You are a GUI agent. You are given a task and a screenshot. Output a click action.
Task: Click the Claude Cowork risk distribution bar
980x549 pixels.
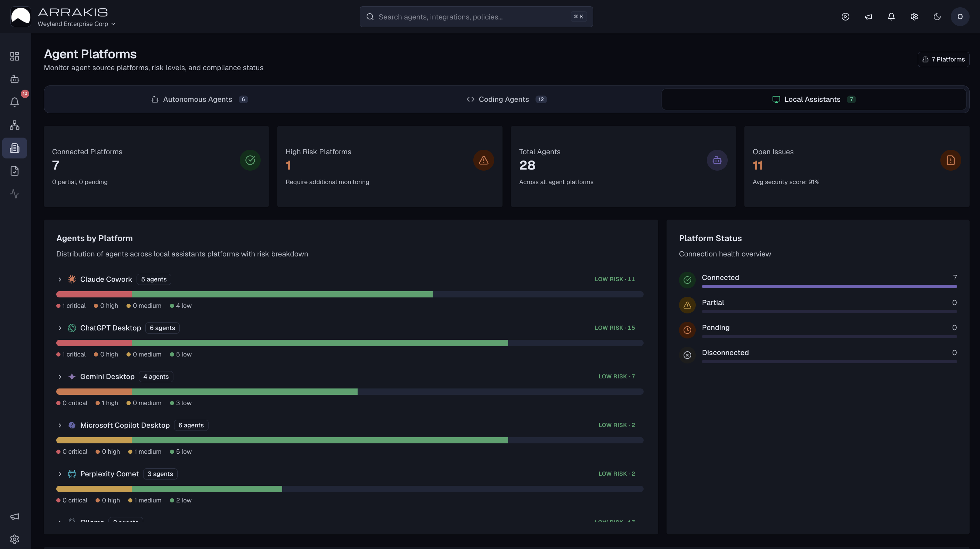[350, 294]
